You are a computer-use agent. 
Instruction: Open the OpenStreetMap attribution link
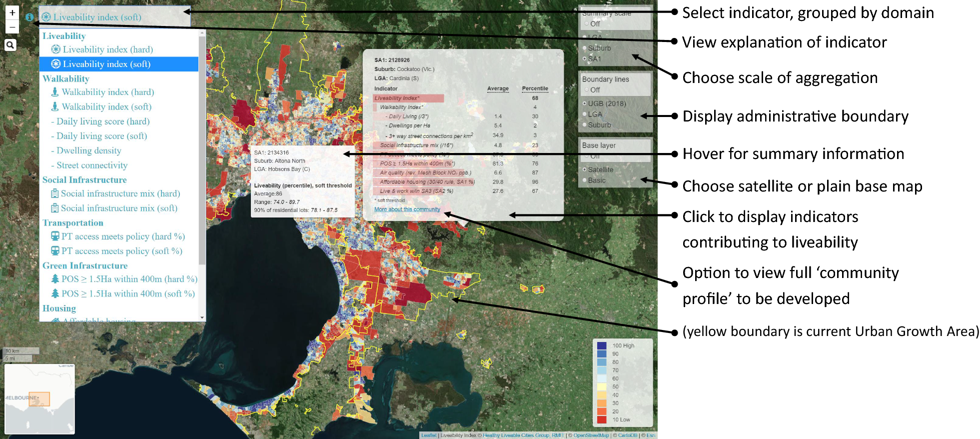tap(591, 435)
